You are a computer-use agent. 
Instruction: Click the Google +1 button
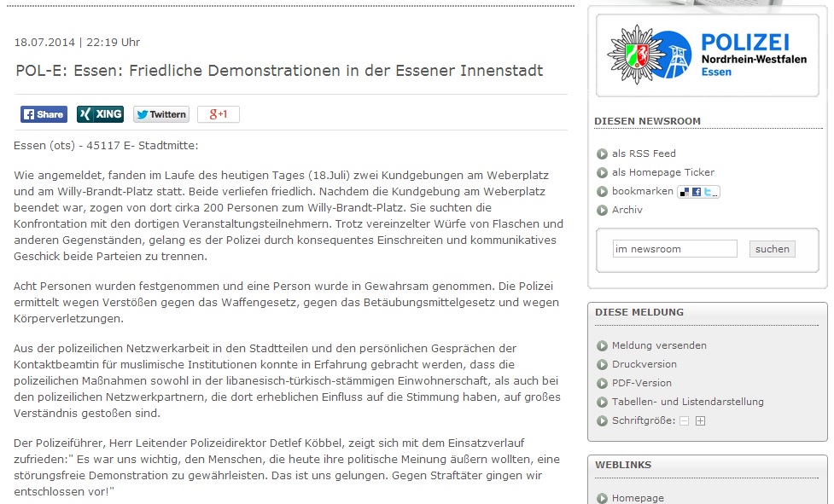(218, 114)
